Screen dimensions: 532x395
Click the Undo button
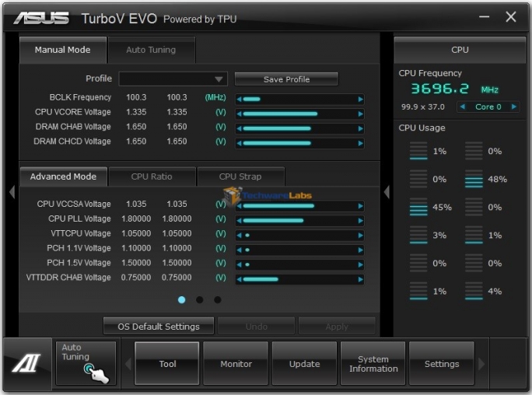[x=256, y=326]
